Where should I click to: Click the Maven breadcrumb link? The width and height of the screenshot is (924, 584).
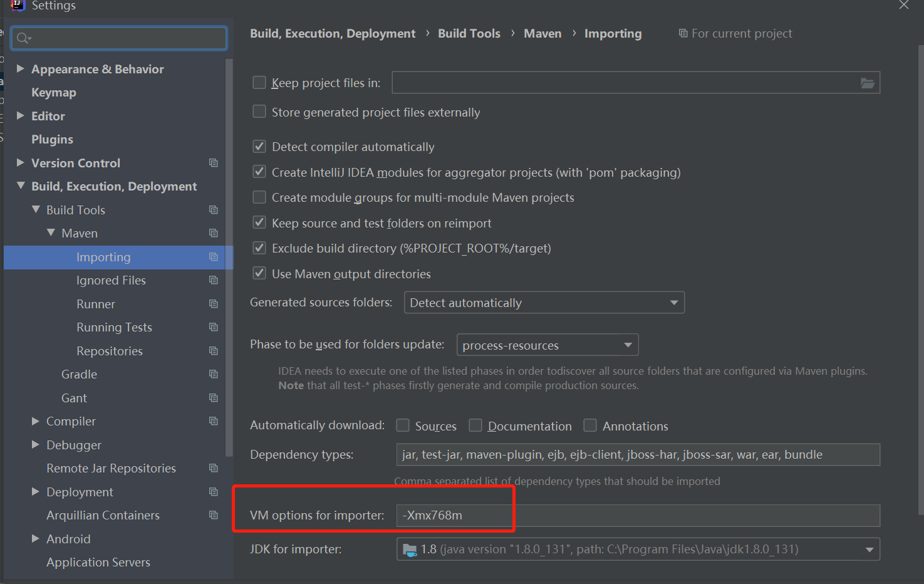tap(542, 33)
